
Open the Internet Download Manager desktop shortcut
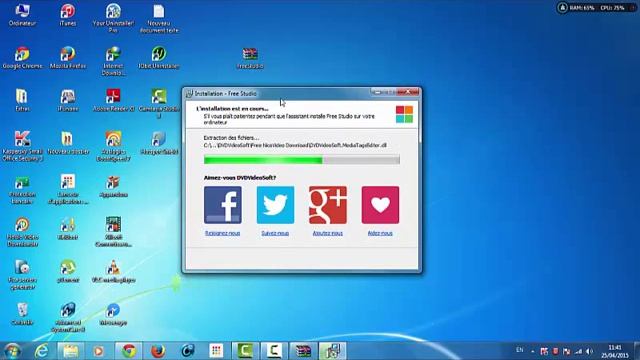[x=113, y=61]
